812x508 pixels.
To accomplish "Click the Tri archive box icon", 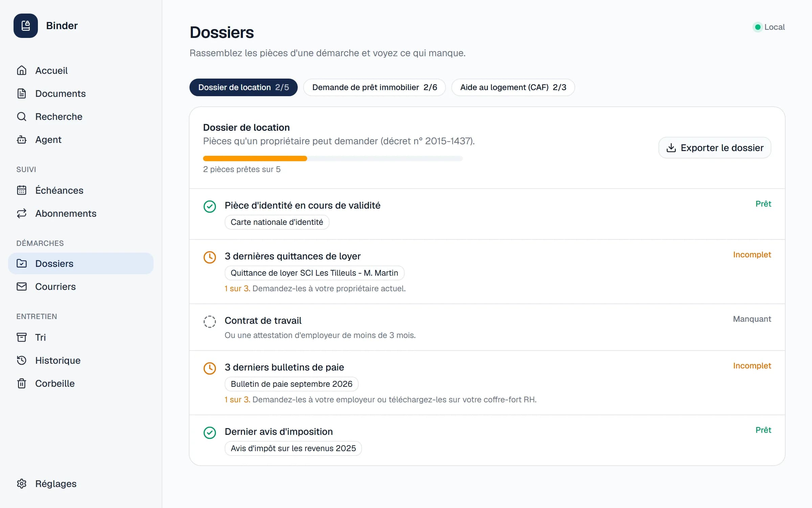I will pyautogui.click(x=22, y=337).
